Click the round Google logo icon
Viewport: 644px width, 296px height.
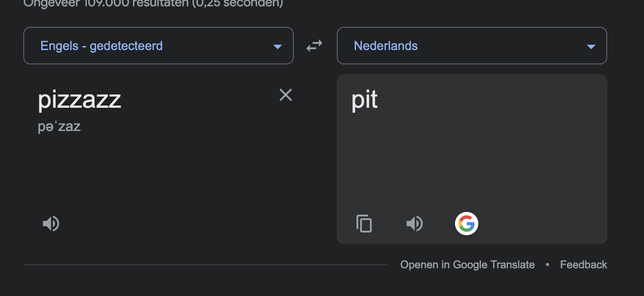pos(467,224)
